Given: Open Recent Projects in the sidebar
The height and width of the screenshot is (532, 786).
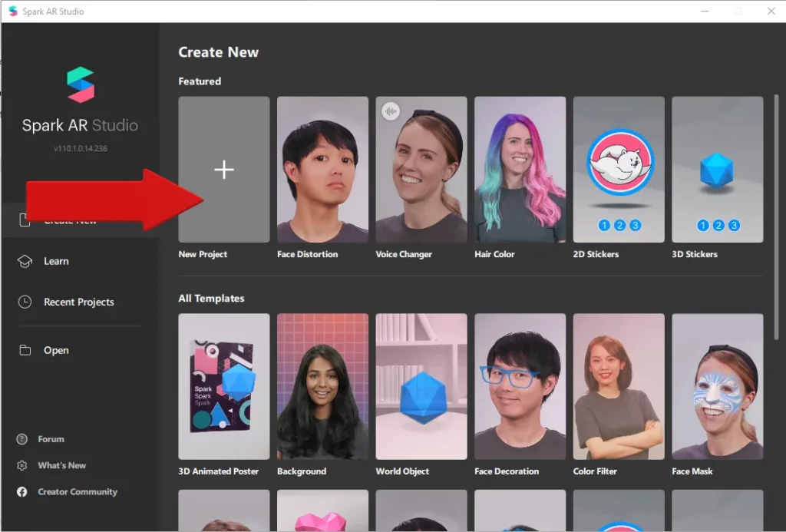Looking at the screenshot, I should click(79, 302).
